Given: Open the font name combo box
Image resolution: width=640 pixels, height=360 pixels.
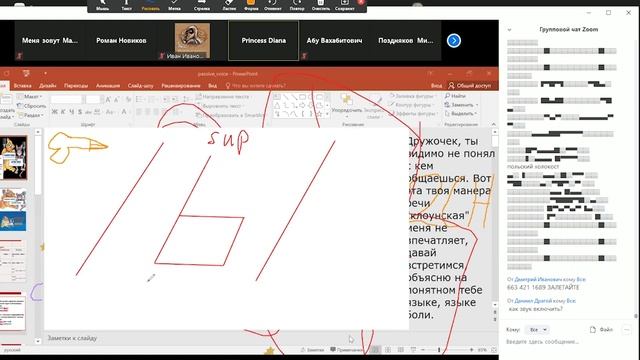Looking at the screenshot, I should (67, 100).
